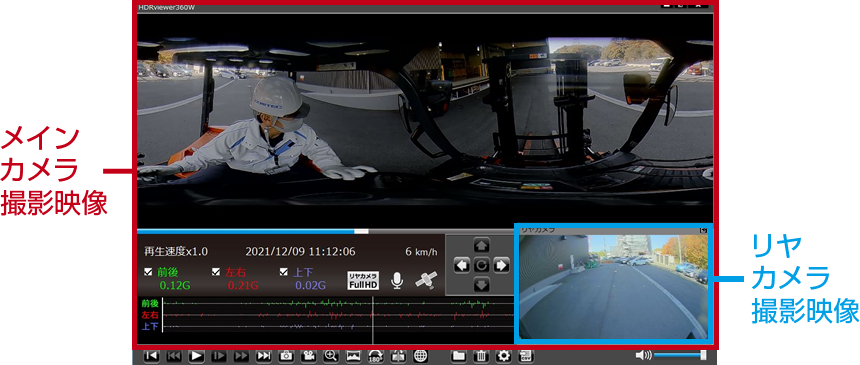
Task: Click the video camera export icon
Action: 308,356
